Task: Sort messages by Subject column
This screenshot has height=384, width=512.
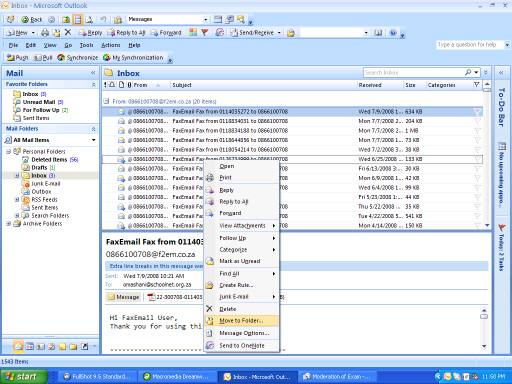Action: click(x=263, y=85)
